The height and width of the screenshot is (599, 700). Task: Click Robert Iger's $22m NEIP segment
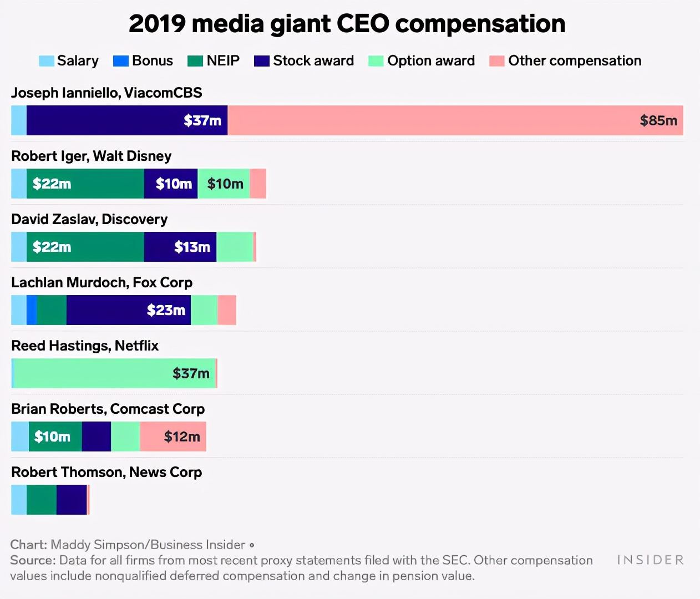(x=85, y=184)
